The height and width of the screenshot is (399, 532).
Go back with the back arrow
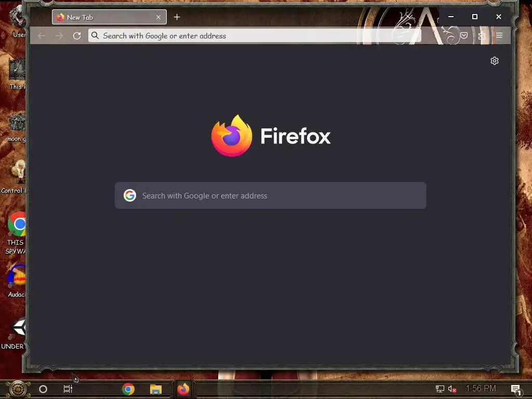(x=42, y=36)
